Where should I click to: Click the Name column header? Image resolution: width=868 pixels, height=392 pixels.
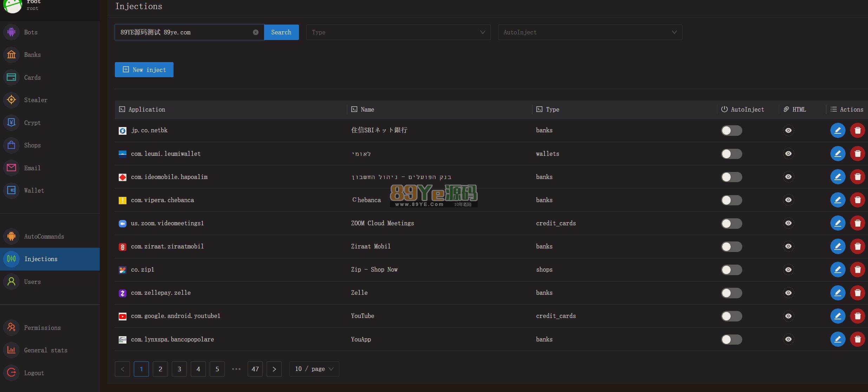click(439, 109)
